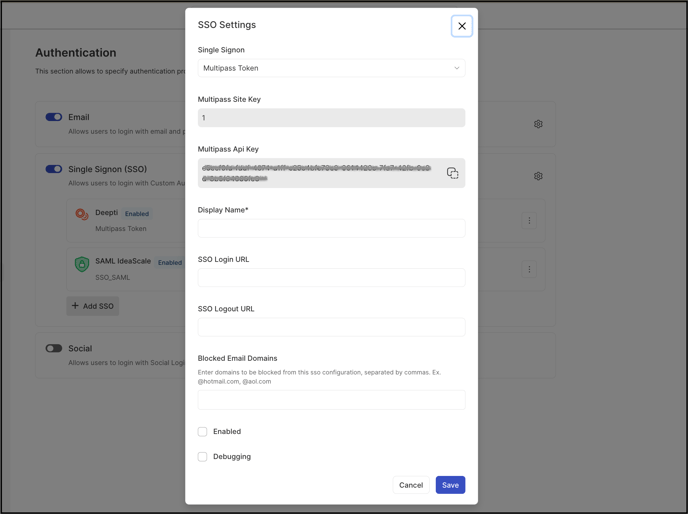
Task: Focus the Blocked Email Domains field
Action: [x=331, y=400]
